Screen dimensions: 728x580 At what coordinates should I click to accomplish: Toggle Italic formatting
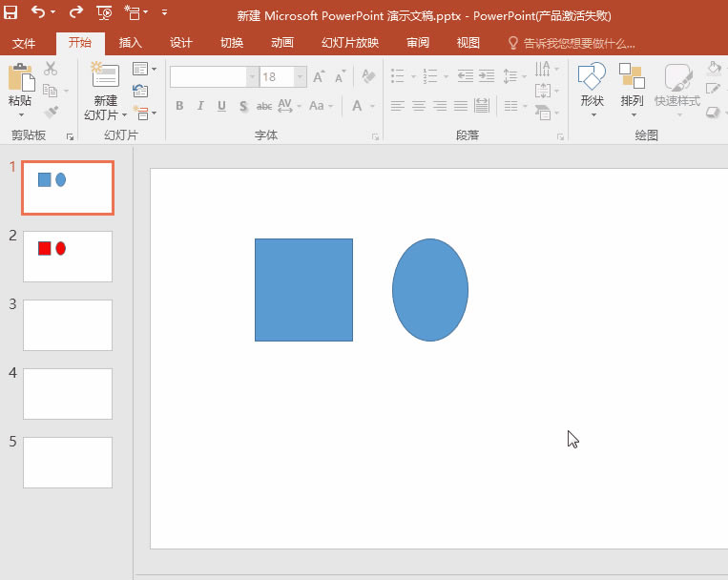(x=200, y=106)
